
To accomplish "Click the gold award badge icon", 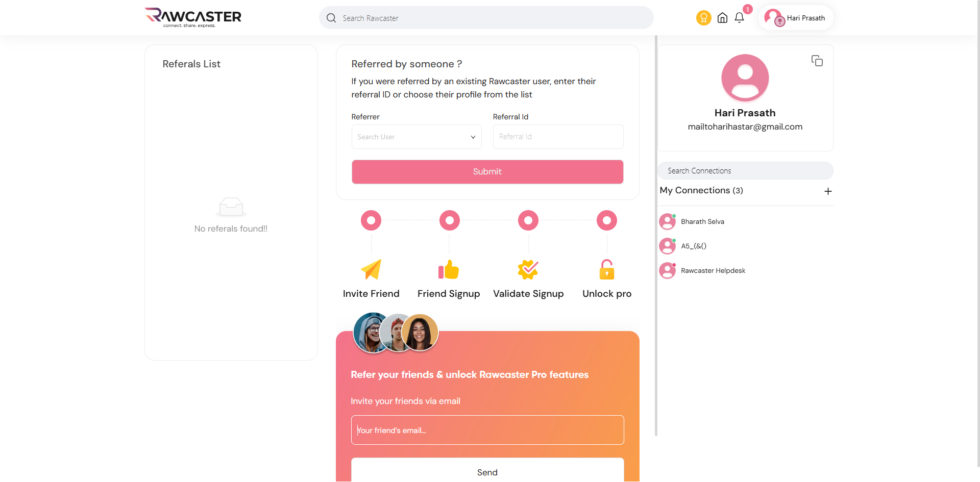I will tap(703, 18).
